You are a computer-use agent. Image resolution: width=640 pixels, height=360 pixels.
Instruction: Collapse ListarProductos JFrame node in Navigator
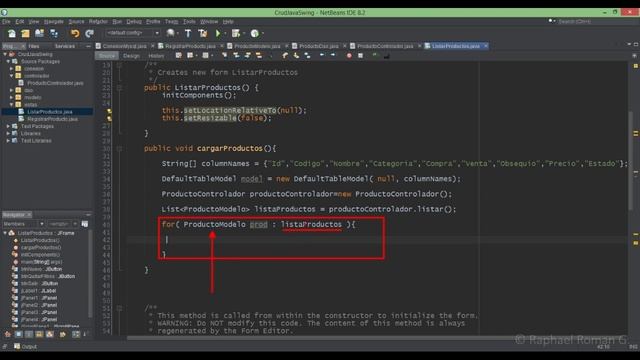click(x=5, y=233)
